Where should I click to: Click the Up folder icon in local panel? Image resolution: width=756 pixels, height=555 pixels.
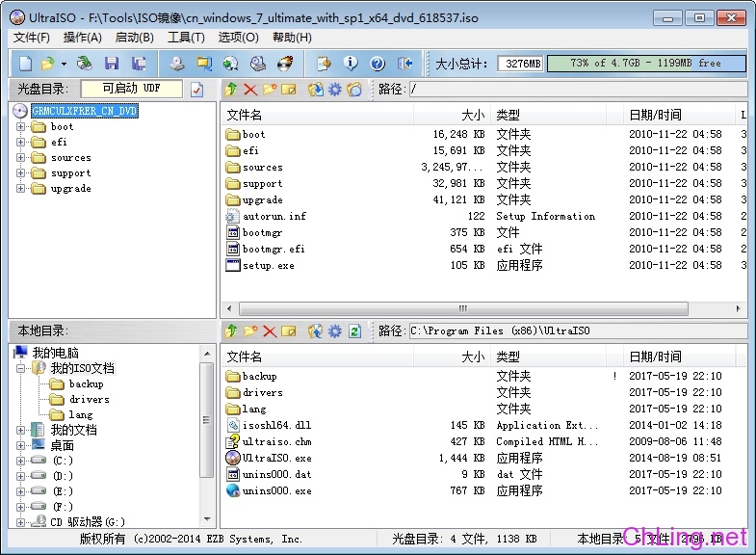[x=231, y=330]
